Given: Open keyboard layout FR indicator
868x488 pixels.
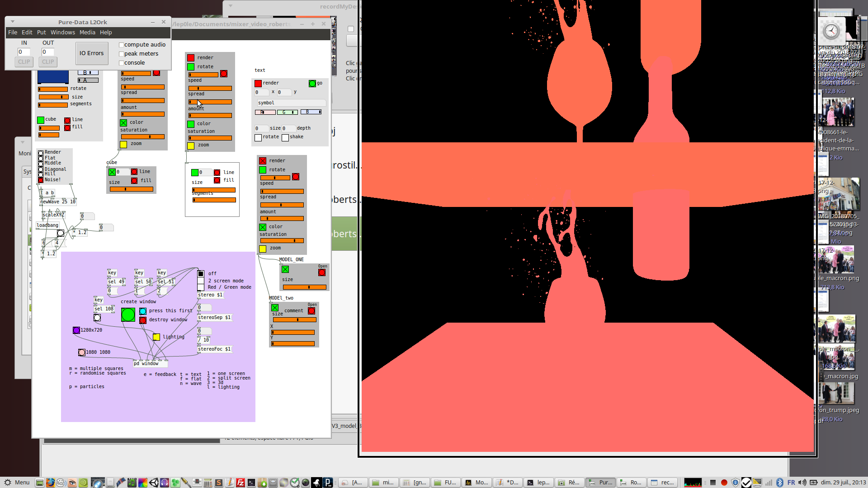Looking at the screenshot, I should click(791, 483).
